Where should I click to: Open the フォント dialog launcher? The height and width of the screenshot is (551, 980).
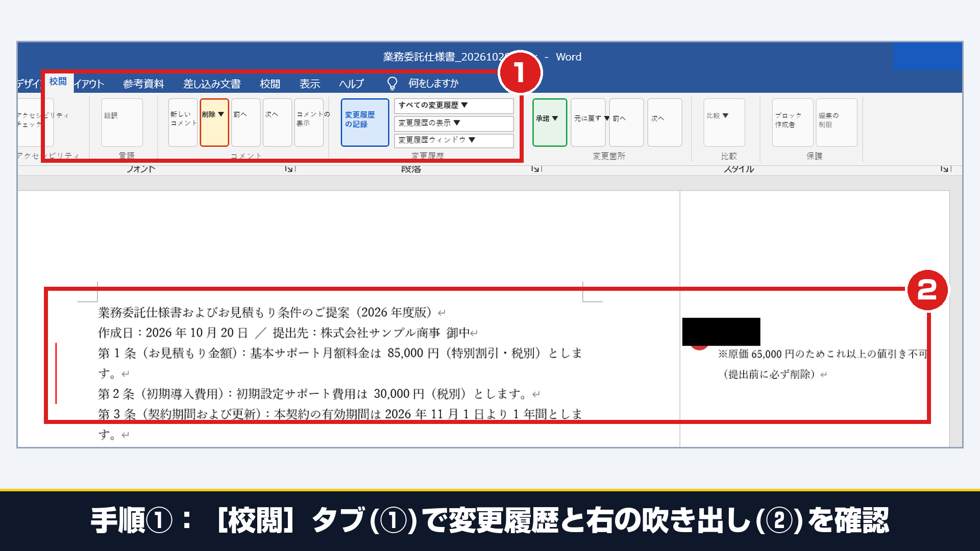pyautogui.click(x=289, y=169)
